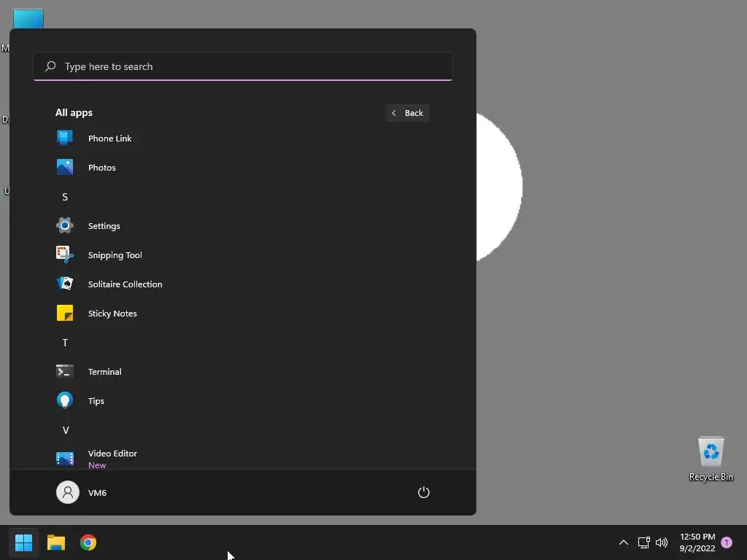Image resolution: width=747 pixels, height=560 pixels.
Task: Open the Video Editor icon
Action: (65, 459)
